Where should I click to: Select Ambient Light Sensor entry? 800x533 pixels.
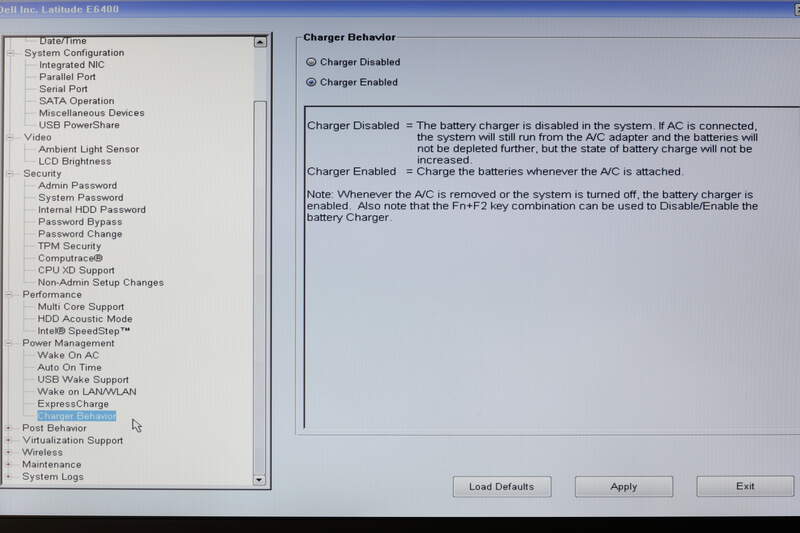[x=89, y=149]
